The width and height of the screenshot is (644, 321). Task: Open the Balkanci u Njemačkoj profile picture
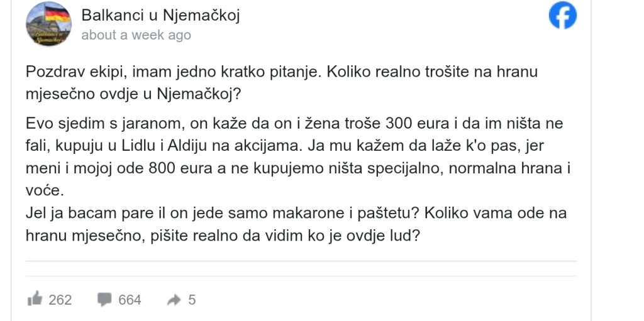[48, 24]
